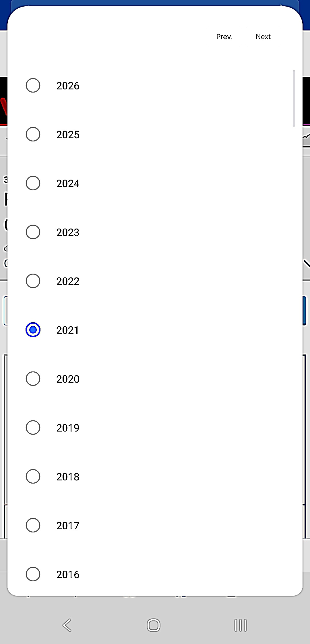Tap the 2023 year label text

point(68,233)
